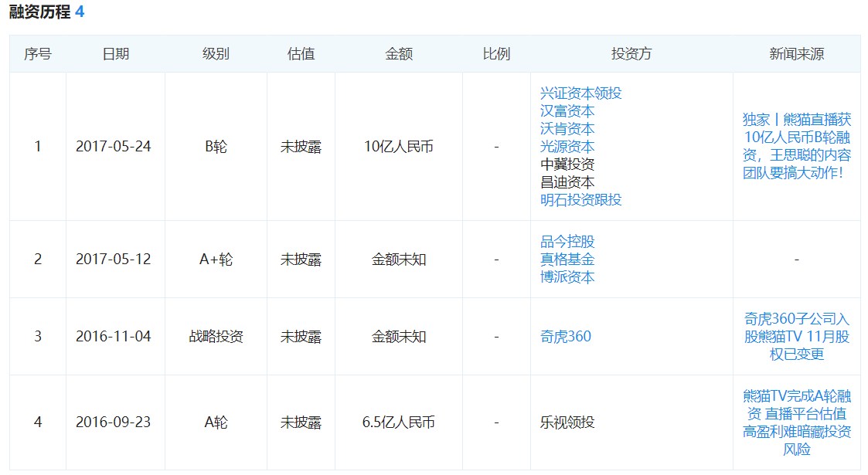Click the A轮 level cell
Image resolution: width=868 pixels, height=475 pixels.
pos(216,422)
